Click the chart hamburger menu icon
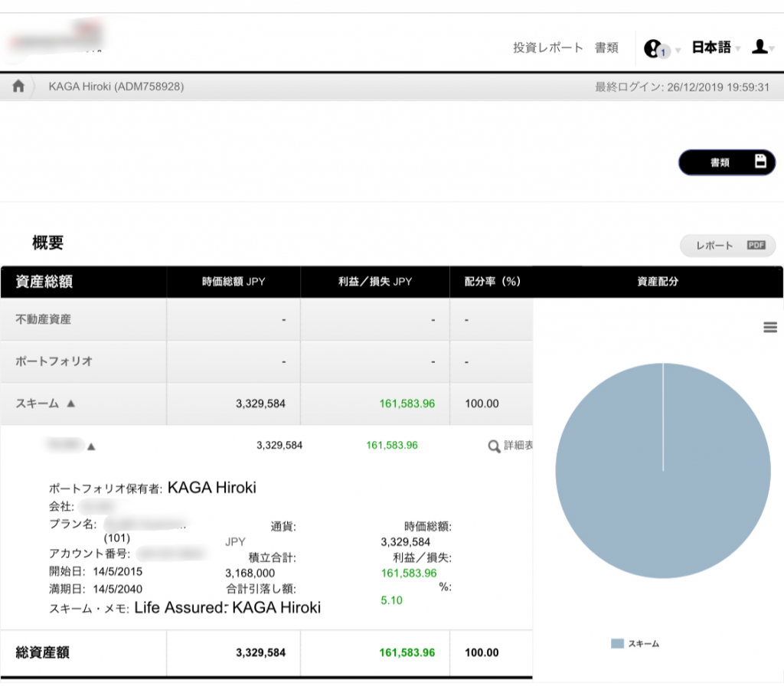 (x=770, y=328)
